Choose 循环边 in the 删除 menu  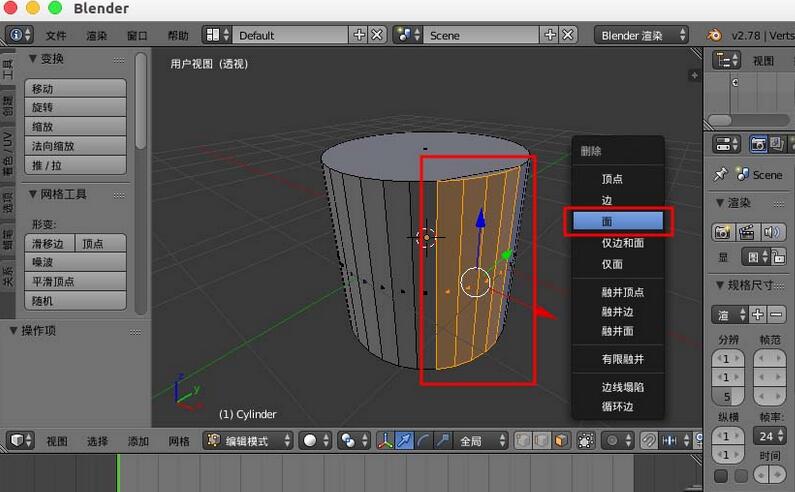(618, 406)
